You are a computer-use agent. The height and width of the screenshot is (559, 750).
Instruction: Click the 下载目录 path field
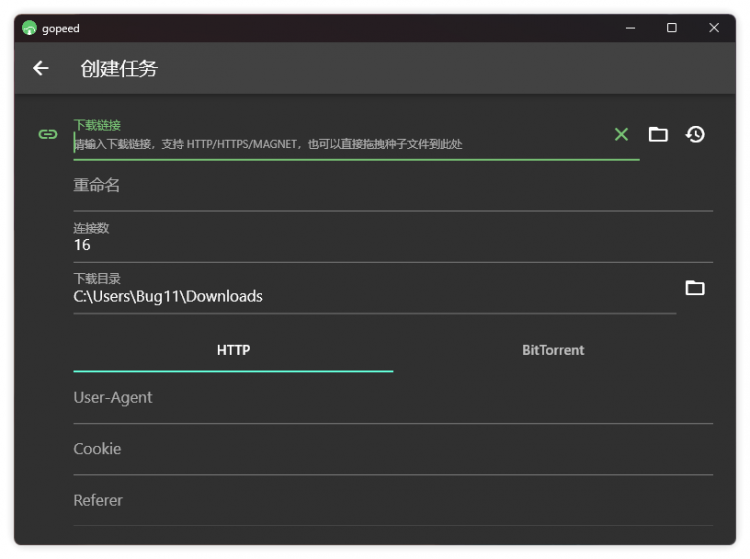370,296
